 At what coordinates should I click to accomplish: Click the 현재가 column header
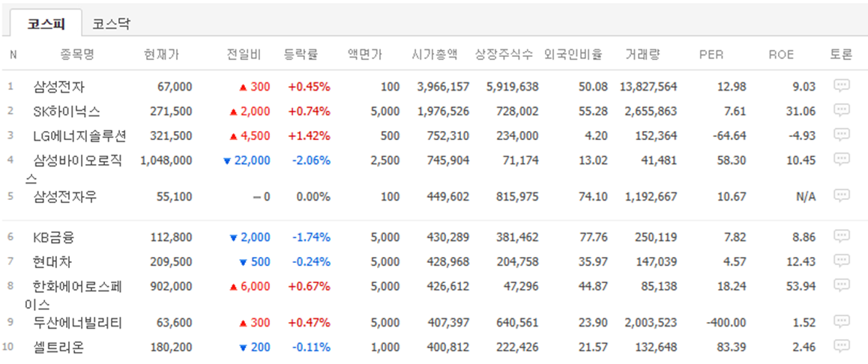(161, 55)
